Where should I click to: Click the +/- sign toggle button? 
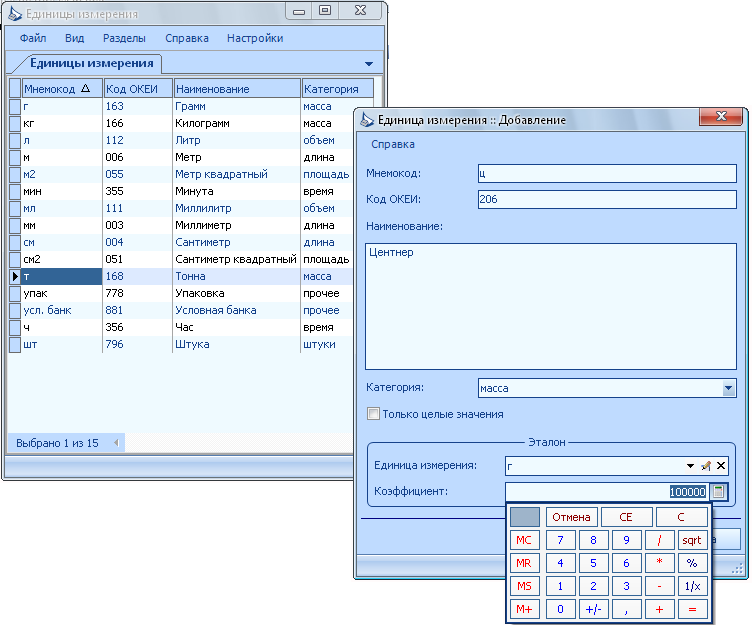[593, 609]
